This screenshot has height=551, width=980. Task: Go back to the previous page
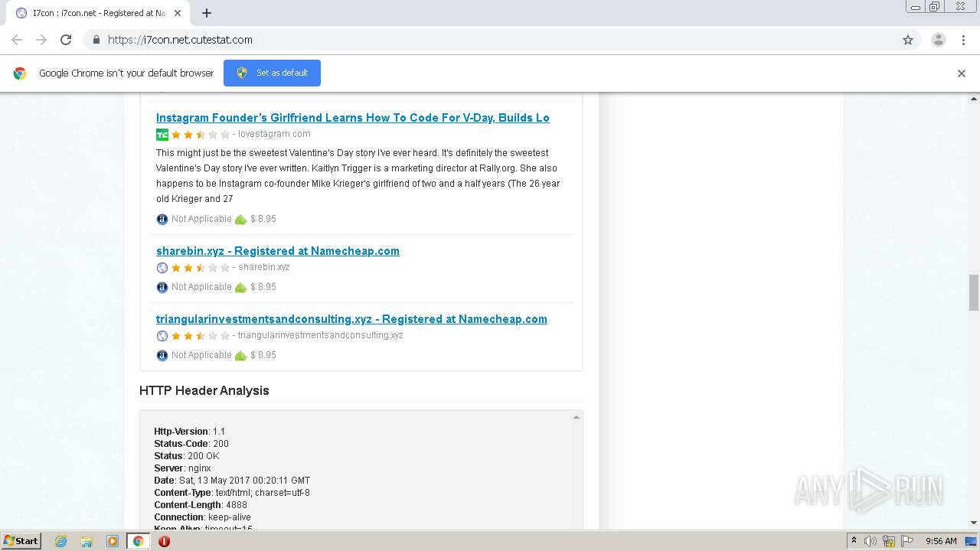click(x=17, y=40)
